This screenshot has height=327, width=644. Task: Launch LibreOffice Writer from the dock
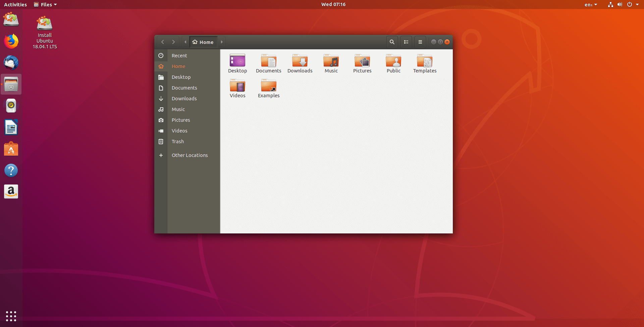coord(11,127)
